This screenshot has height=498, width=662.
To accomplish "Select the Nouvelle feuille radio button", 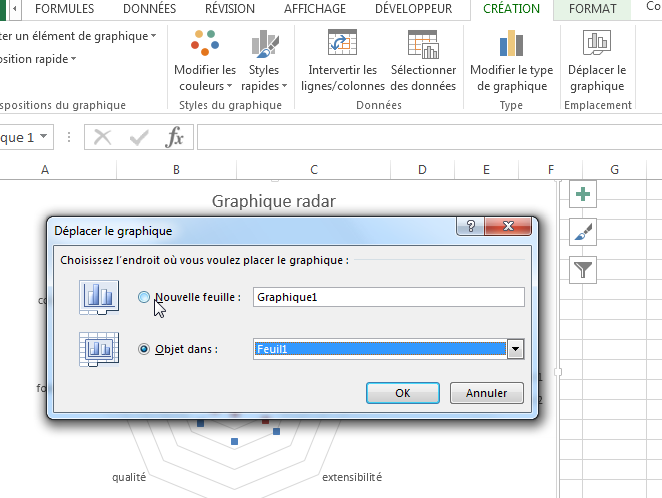I will [145, 297].
